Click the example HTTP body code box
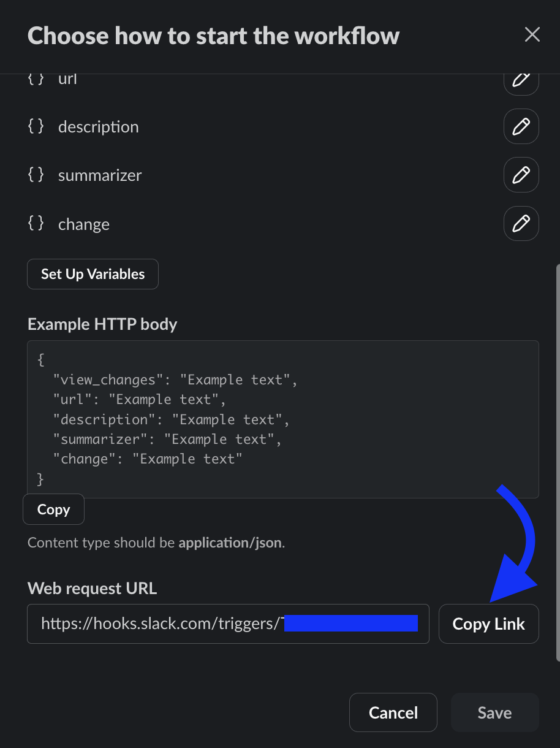This screenshot has height=748, width=560. pos(283,419)
